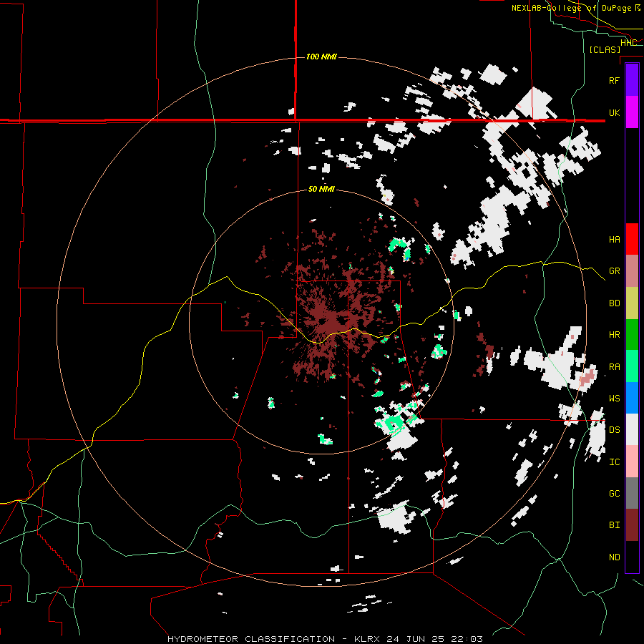
Task: Select the gray GC legend swatch
Action: pos(632,493)
